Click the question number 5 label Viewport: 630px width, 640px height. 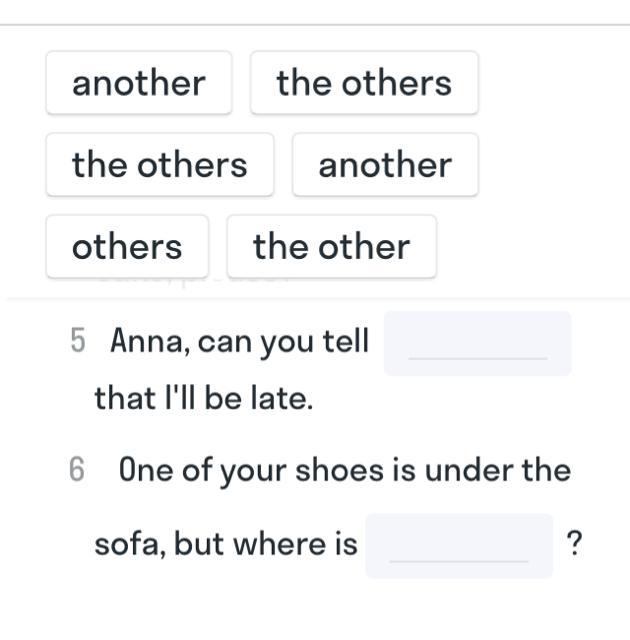(79, 342)
